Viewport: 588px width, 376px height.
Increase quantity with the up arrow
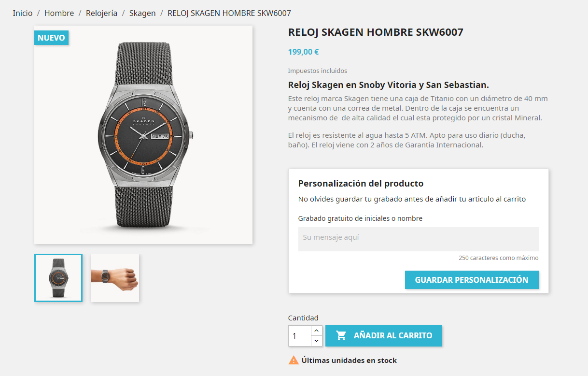pos(316,331)
